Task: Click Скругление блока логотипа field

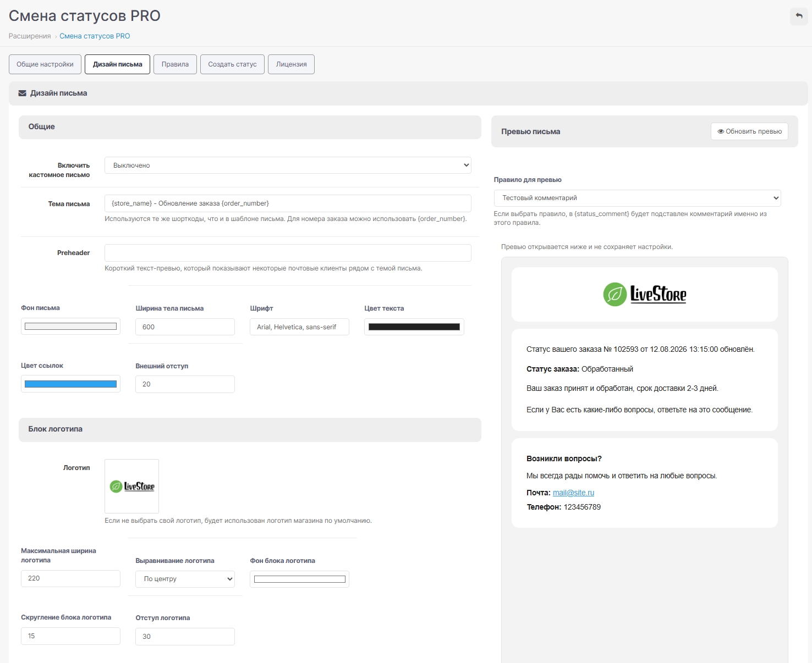Action: [x=70, y=636]
